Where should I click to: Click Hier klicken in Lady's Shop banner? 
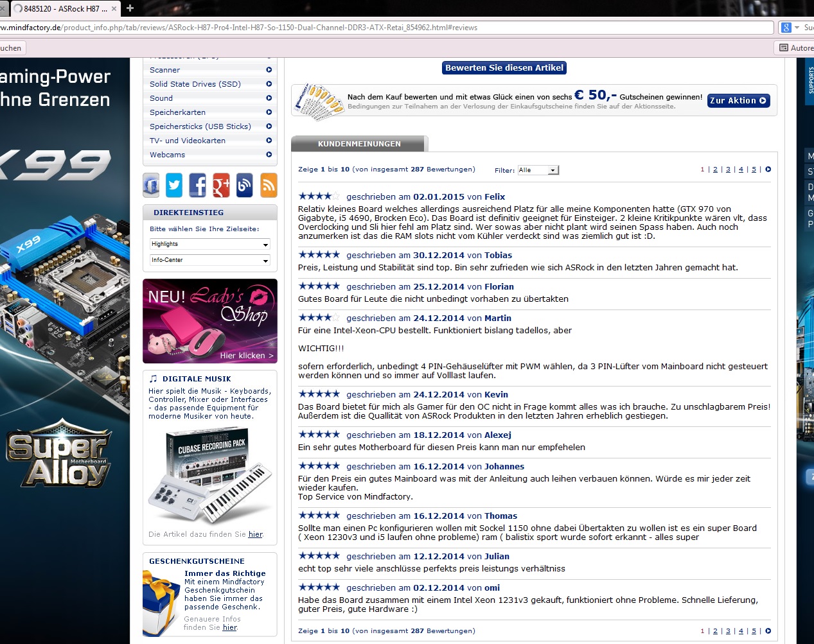tap(247, 356)
